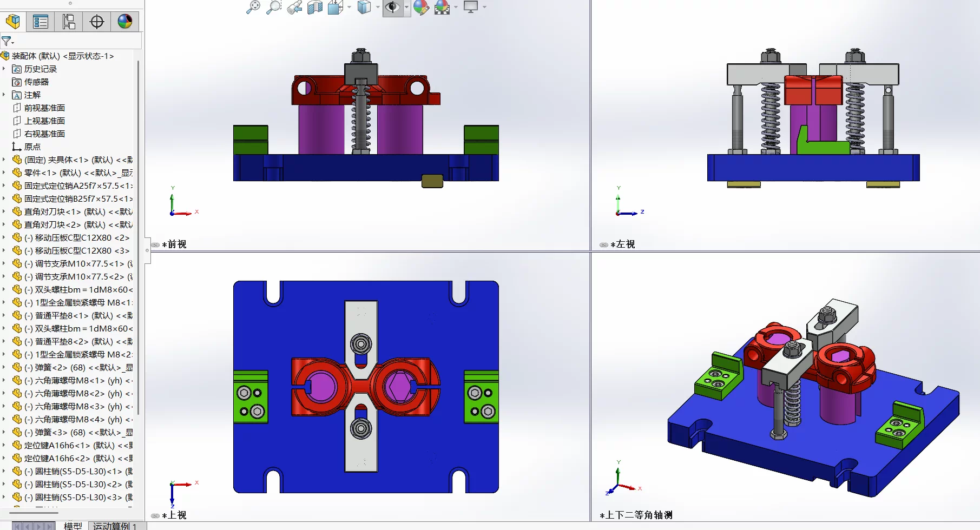Switch to the DisplayManager color-ball tab
980x530 pixels.
(125, 22)
